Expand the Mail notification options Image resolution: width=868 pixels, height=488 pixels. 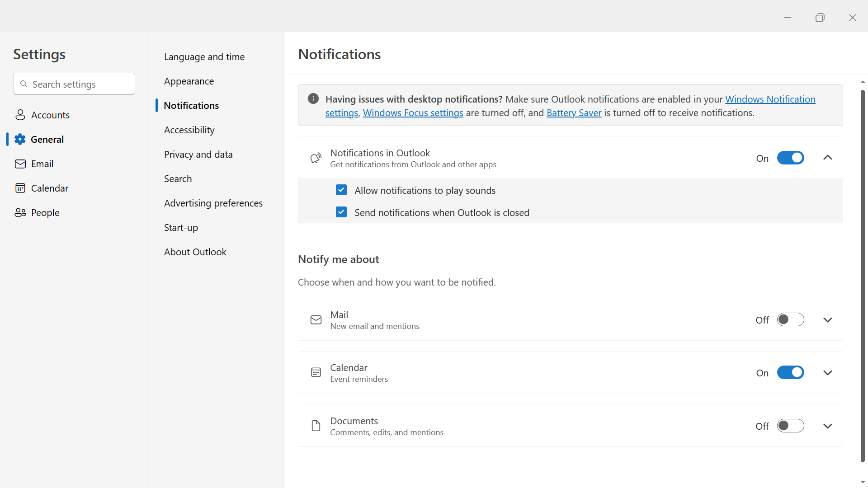click(828, 320)
